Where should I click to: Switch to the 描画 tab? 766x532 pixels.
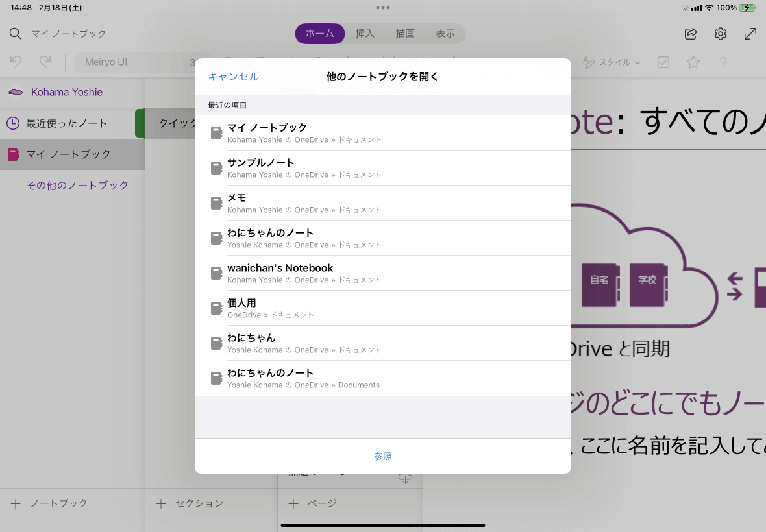[405, 34]
